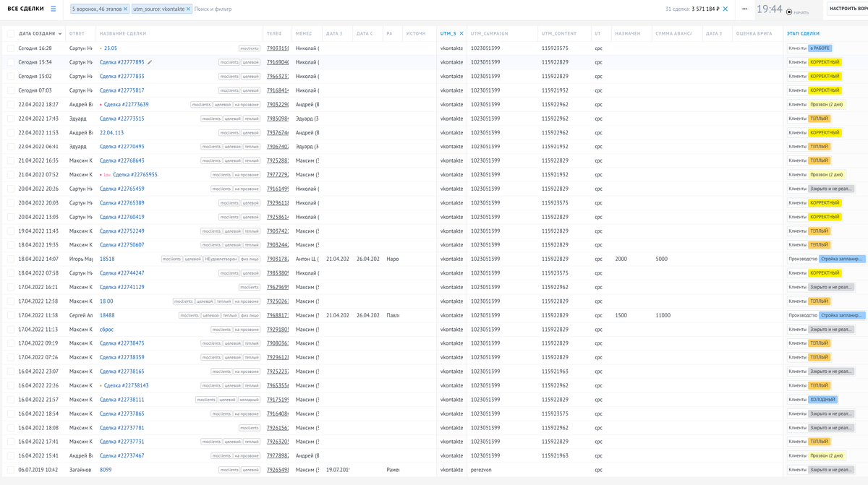
Task: Open the Этап сделки column header
Action: point(804,33)
